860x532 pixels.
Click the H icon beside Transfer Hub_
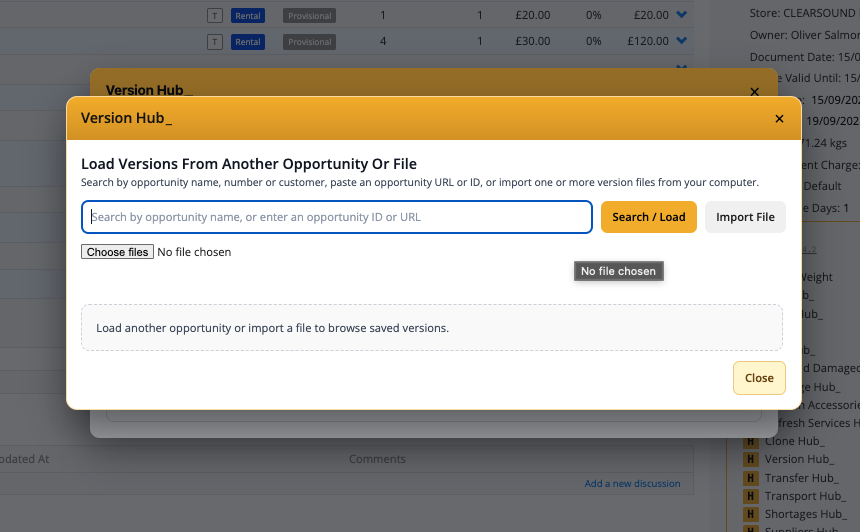[x=750, y=478]
